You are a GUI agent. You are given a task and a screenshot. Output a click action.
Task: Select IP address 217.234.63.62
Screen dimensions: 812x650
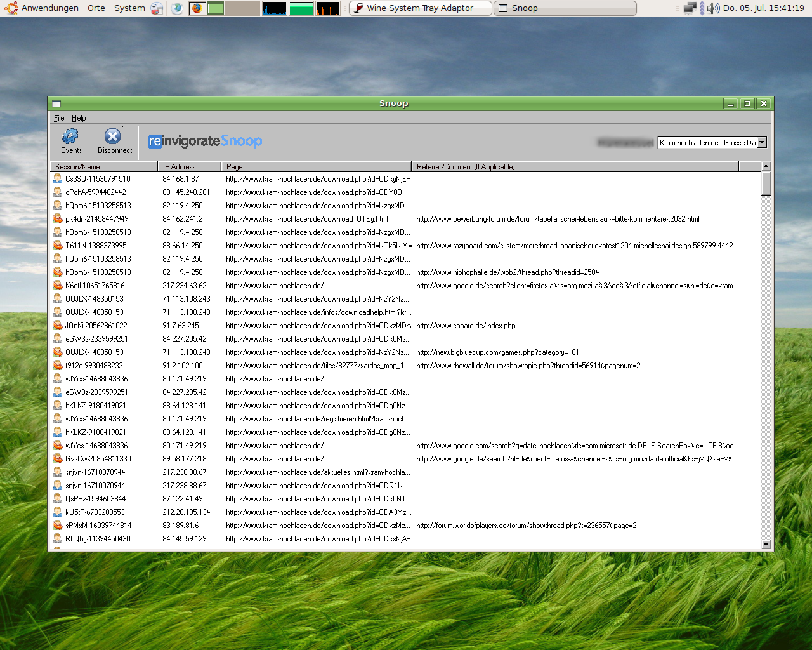[x=185, y=286]
